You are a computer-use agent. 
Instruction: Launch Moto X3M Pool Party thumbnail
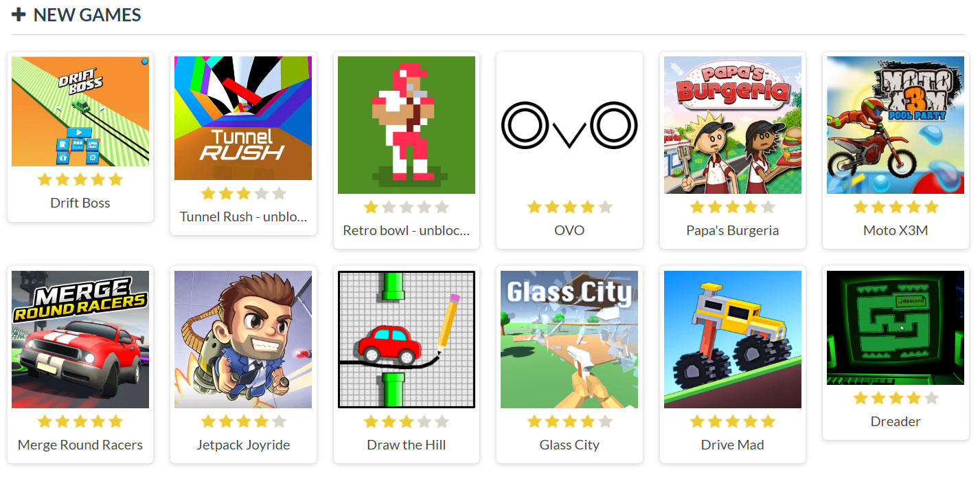(x=896, y=125)
